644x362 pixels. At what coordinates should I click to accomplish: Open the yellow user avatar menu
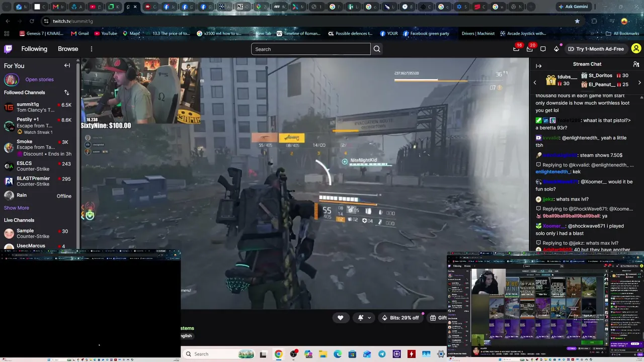[636, 49]
